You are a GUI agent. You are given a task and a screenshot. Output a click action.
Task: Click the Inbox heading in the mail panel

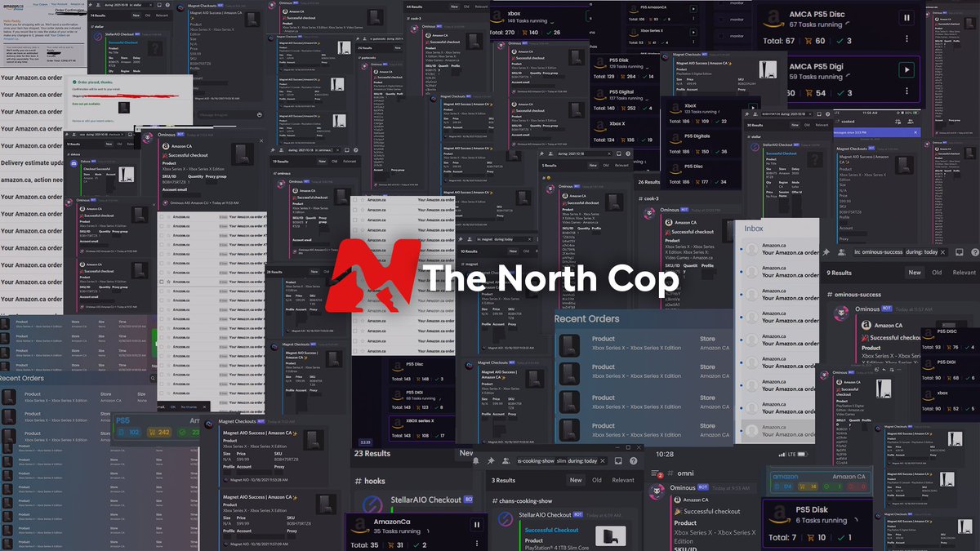(753, 229)
